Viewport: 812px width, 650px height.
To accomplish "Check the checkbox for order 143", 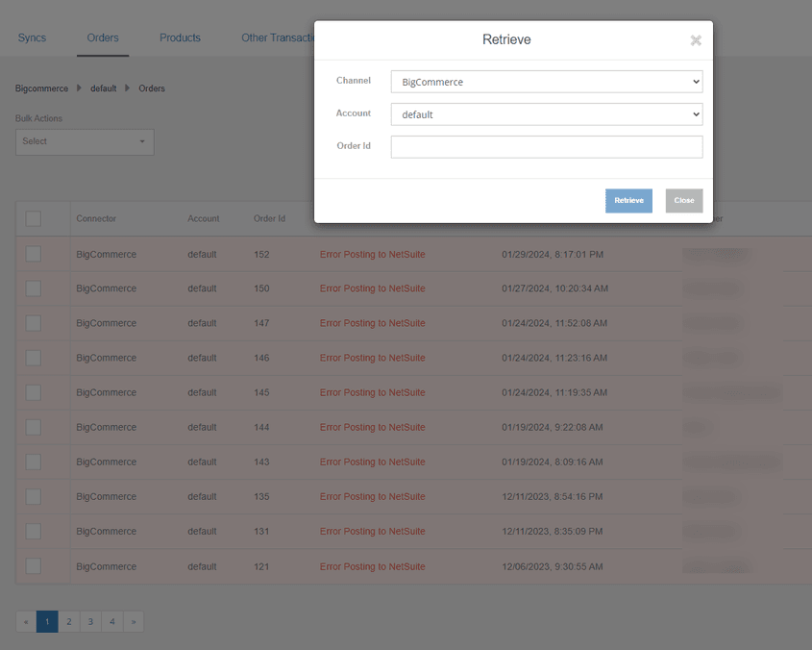I will tap(33, 462).
